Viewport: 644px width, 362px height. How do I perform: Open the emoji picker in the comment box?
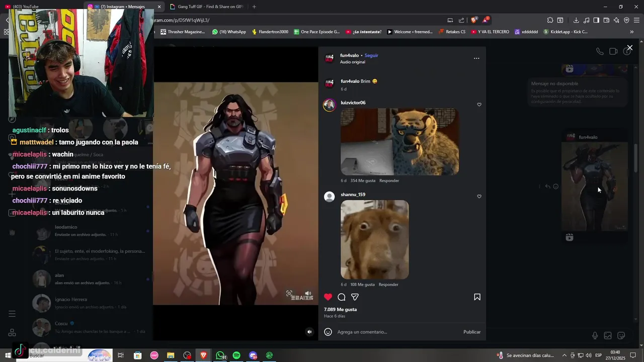(328, 332)
